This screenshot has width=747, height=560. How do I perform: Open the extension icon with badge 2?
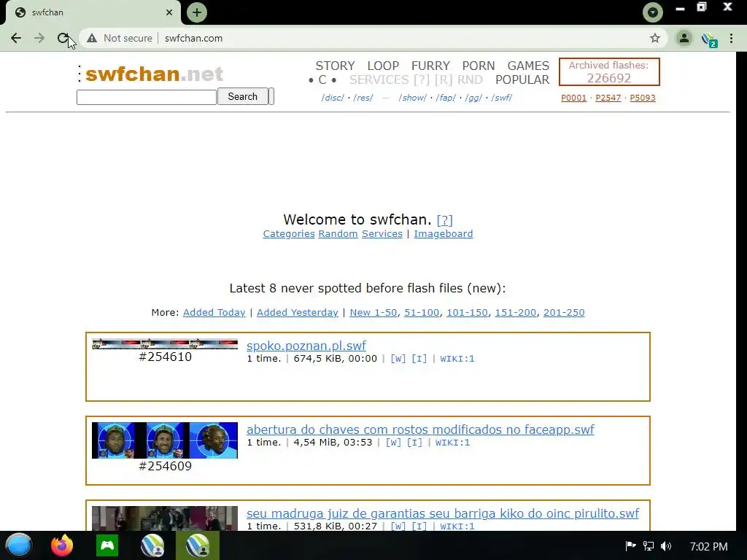tap(709, 39)
